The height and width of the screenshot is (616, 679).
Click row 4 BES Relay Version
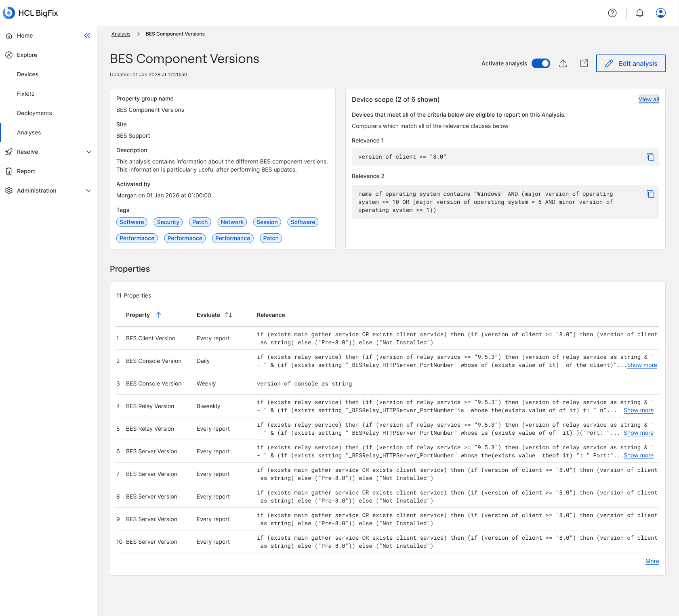click(x=388, y=406)
